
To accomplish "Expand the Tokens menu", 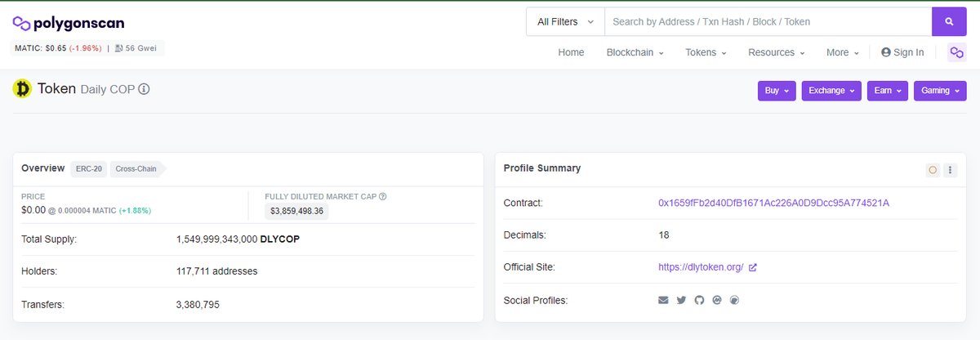I will 706,52.
